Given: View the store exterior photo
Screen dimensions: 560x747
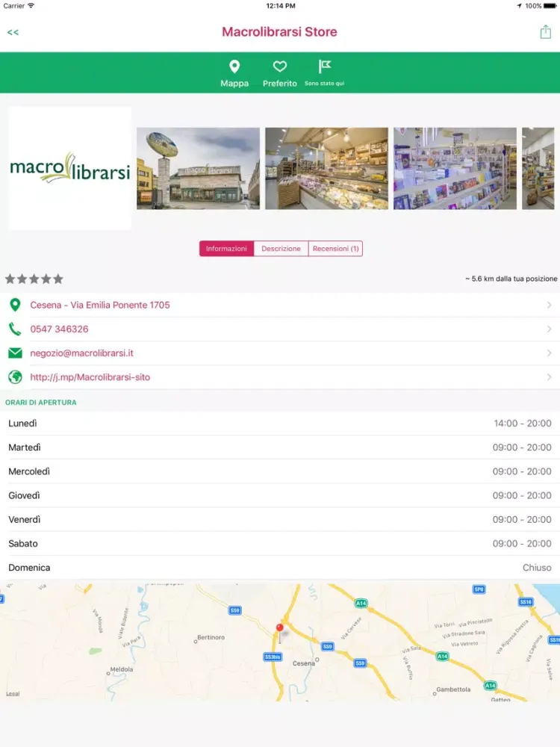Looking at the screenshot, I should click(x=198, y=168).
